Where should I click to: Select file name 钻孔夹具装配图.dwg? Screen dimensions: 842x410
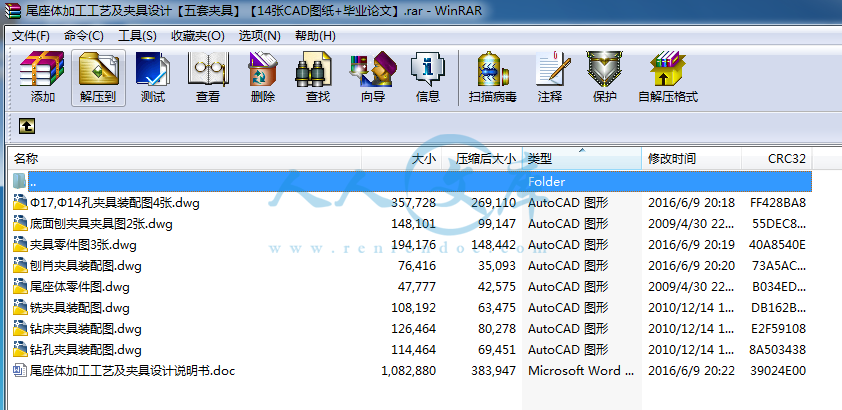click(85, 350)
